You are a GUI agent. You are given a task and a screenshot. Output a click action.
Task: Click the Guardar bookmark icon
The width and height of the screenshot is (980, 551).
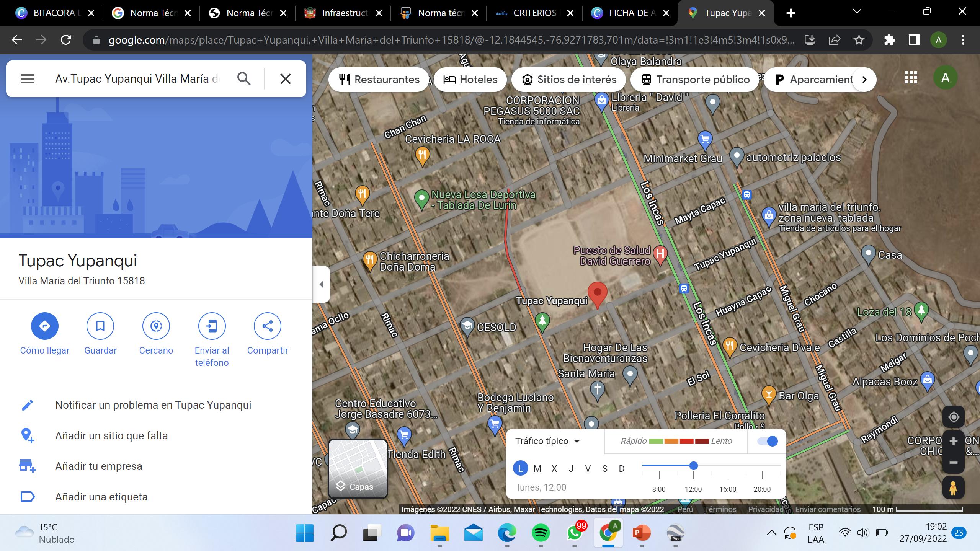point(100,326)
